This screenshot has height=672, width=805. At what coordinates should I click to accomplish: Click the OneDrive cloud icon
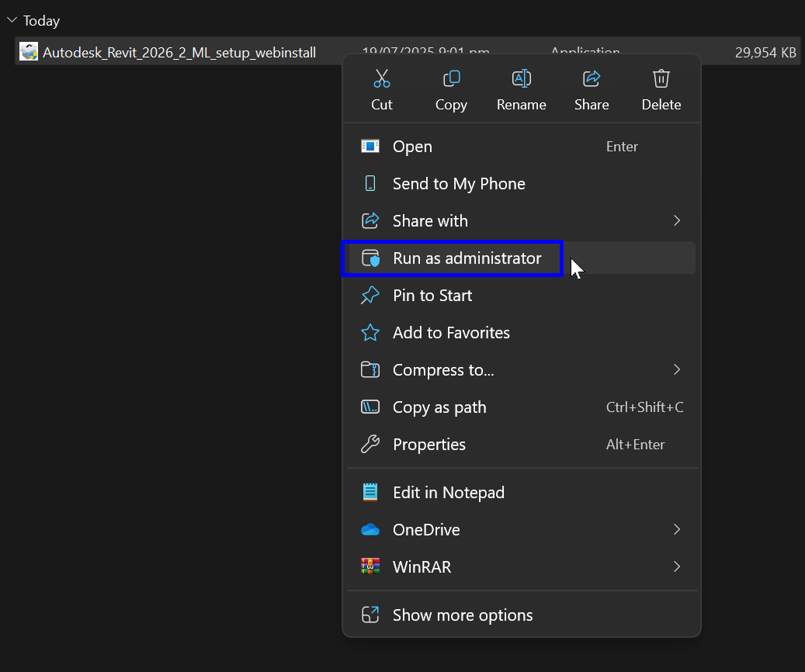pos(370,529)
